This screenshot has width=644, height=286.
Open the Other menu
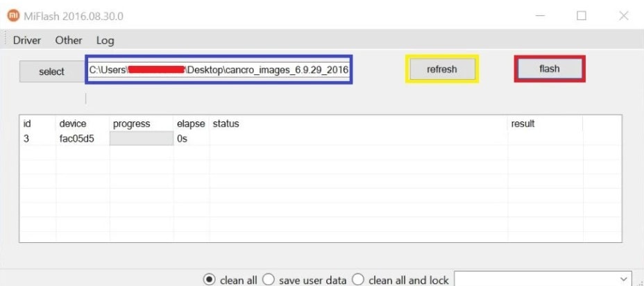69,40
